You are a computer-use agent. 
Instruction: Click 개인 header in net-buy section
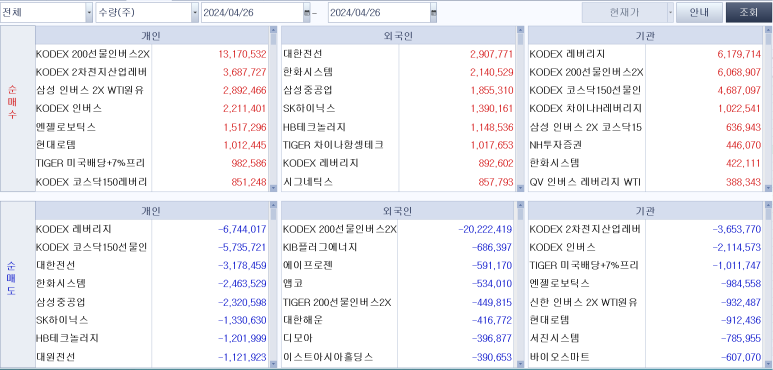pos(151,35)
